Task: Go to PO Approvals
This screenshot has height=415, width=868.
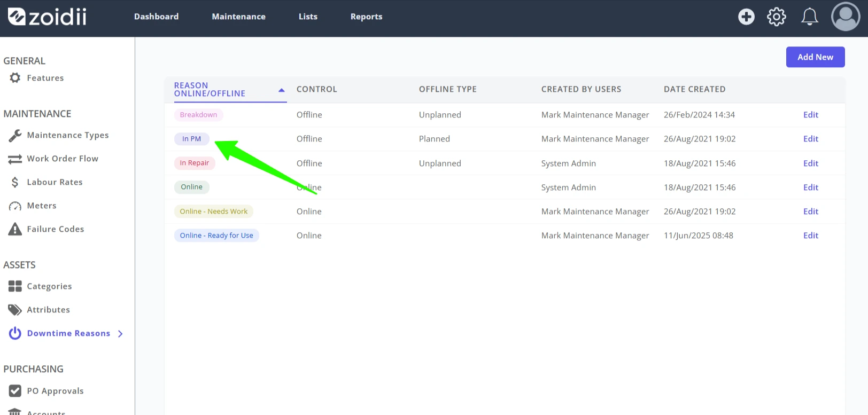Action: pyautogui.click(x=55, y=391)
